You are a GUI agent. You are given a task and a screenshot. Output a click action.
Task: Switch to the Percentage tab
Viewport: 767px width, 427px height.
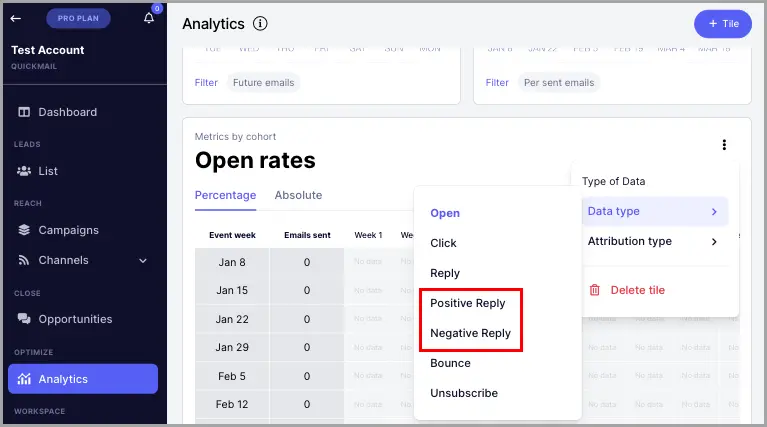pyautogui.click(x=226, y=195)
